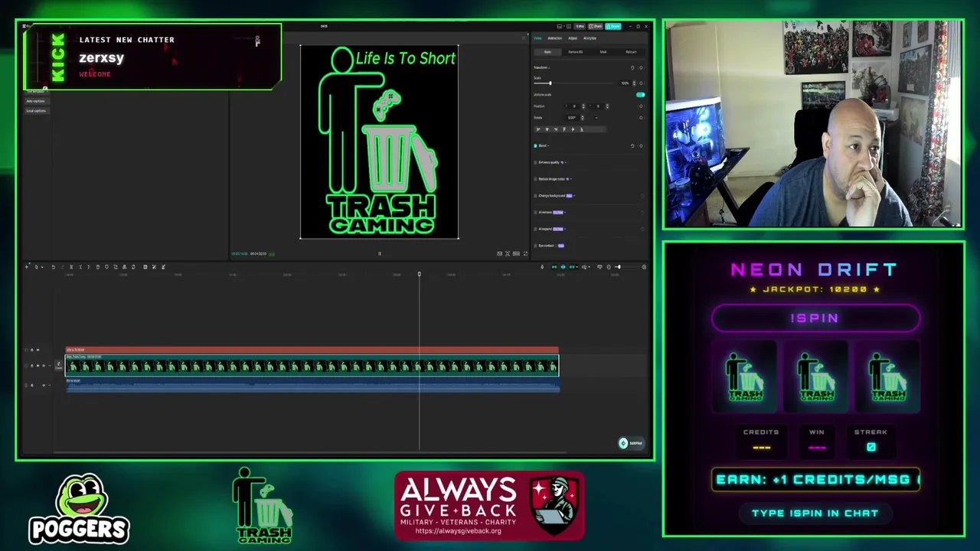This screenshot has height=551, width=980.
Task: Switch to the Animation tab
Action: click(x=555, y=38)
